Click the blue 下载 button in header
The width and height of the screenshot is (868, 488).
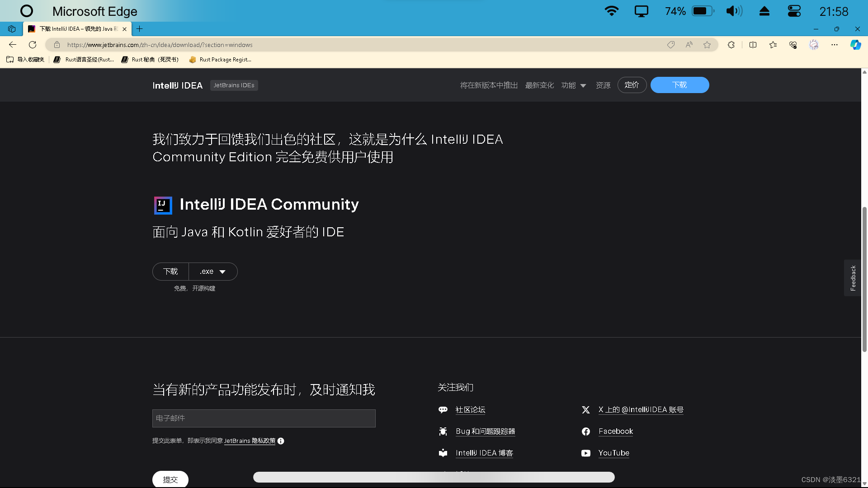[679, 85]
